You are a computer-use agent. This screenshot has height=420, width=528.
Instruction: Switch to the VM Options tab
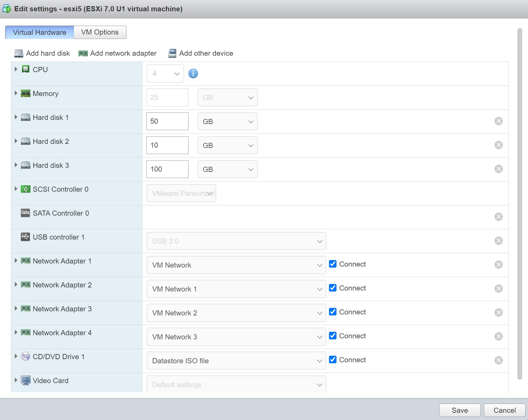coord(100,32)
